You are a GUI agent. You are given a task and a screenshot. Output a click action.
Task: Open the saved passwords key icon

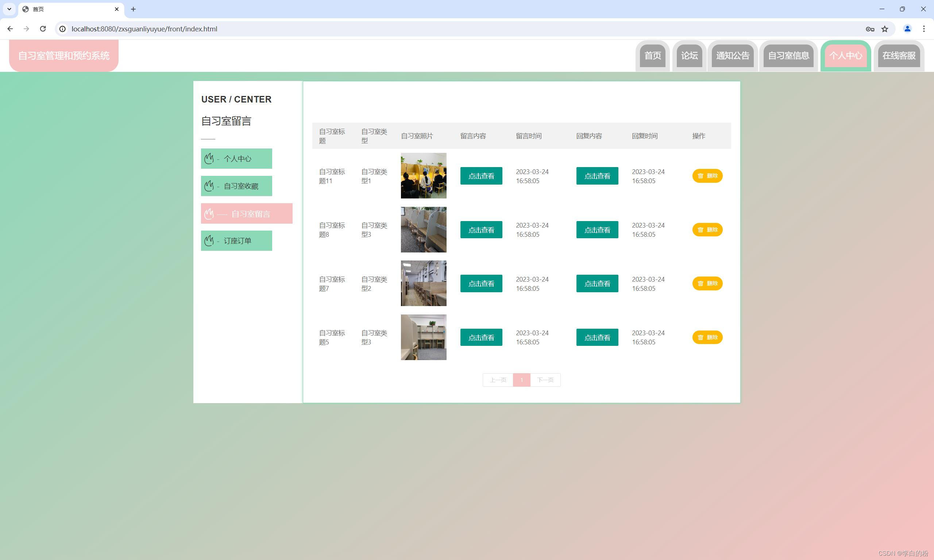point(870,29)
